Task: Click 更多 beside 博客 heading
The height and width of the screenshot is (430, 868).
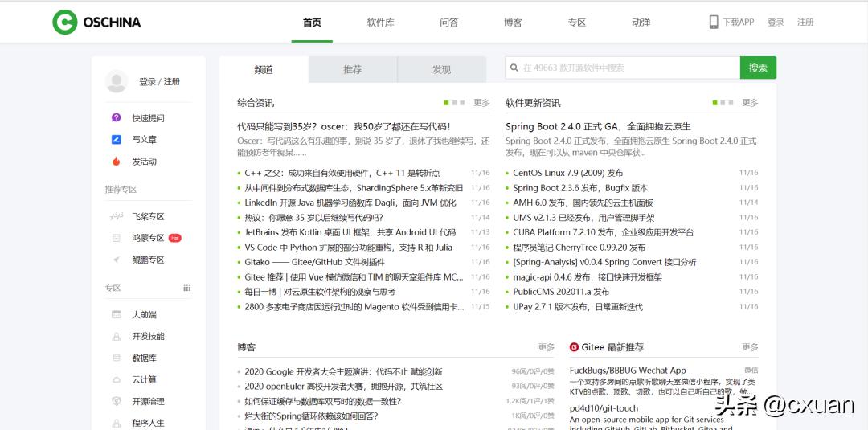Action: point(546,347)
